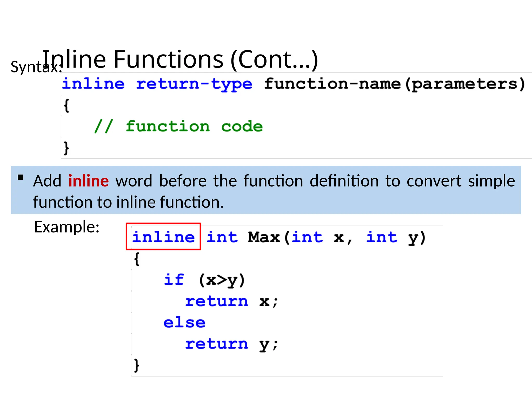
Task: Click the 'if (x>y)' line
Action: click(x=204, y=280)
